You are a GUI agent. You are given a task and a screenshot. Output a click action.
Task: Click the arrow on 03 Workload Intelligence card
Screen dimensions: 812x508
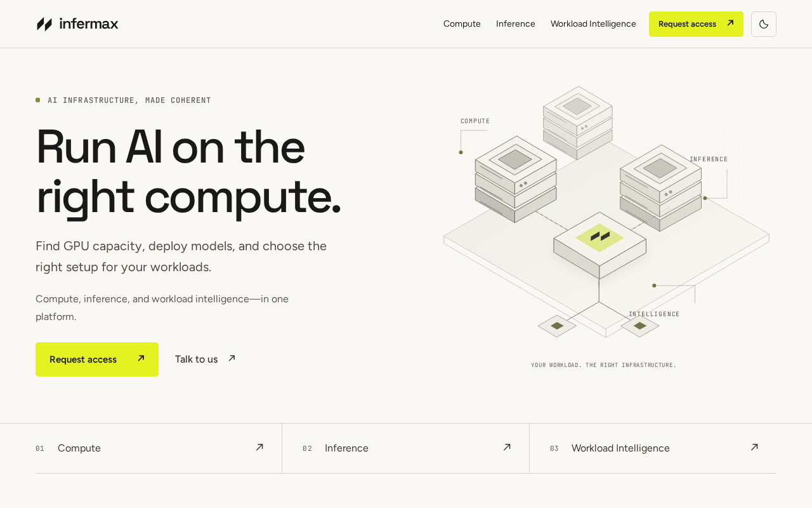click(x=754, y=448)
